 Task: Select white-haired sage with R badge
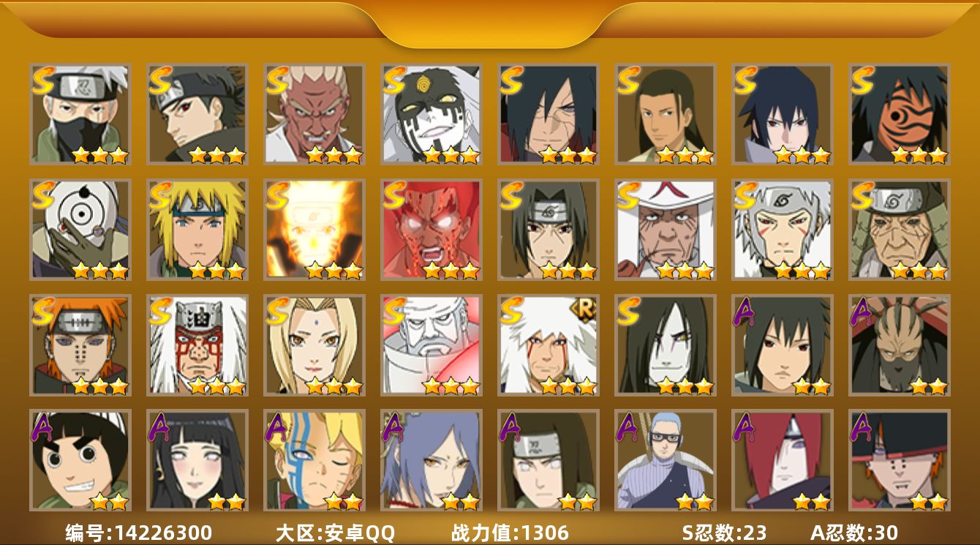tap(548, 345)
